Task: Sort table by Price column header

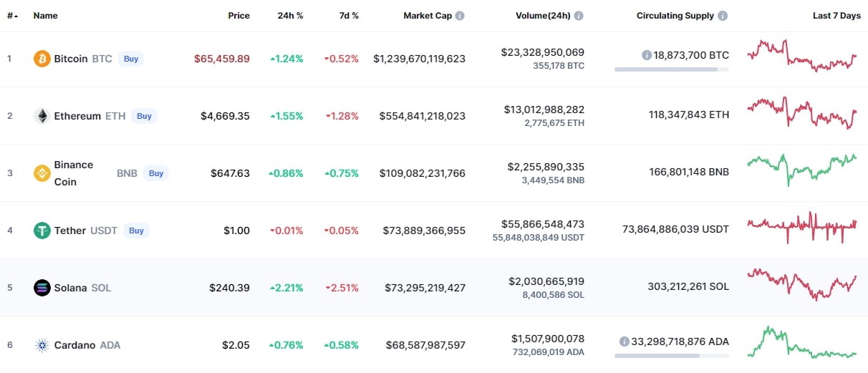Action: click(239, 16)
